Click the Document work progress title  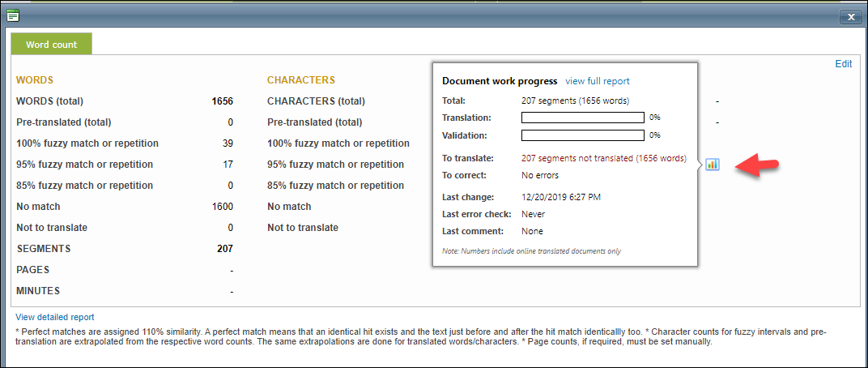(x=500, y=81)
